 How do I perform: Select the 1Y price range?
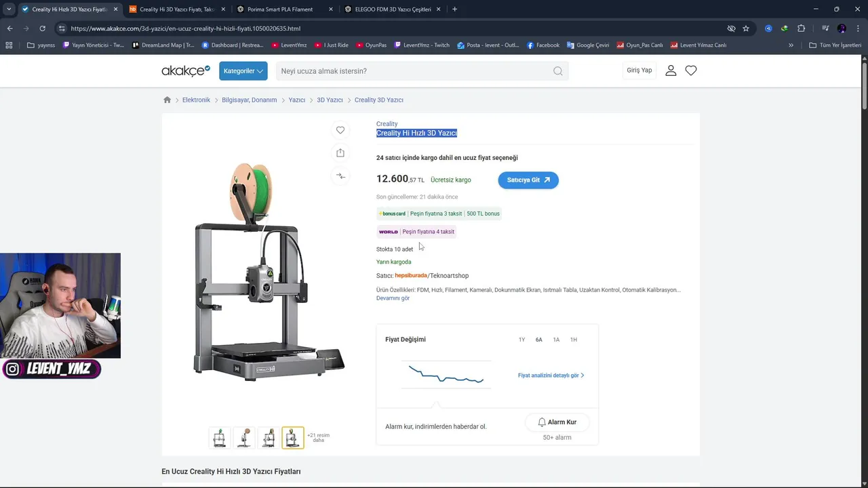[521, 340]
